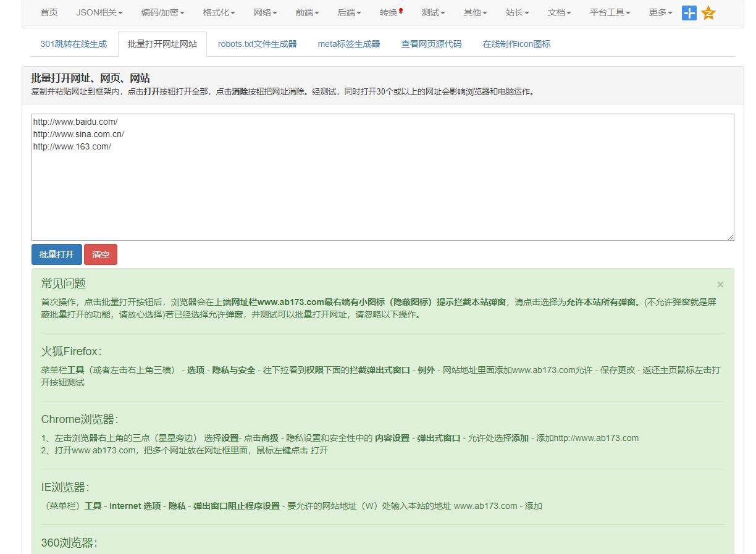Open the 转换 menu item
The height and width of the screenshot is (554, 756).
[x=392, y=12]
